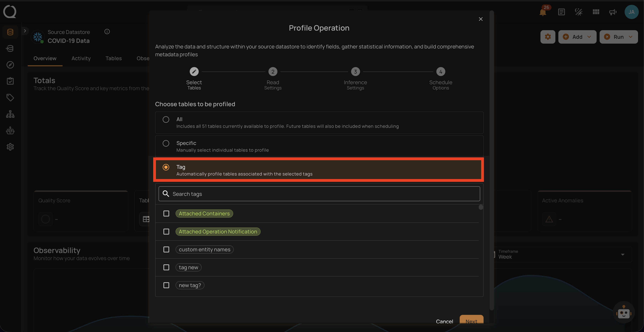Viewport: 644px width, 332px height.
Task: Switch to the Tables tab
Action: tap(113, 58)
